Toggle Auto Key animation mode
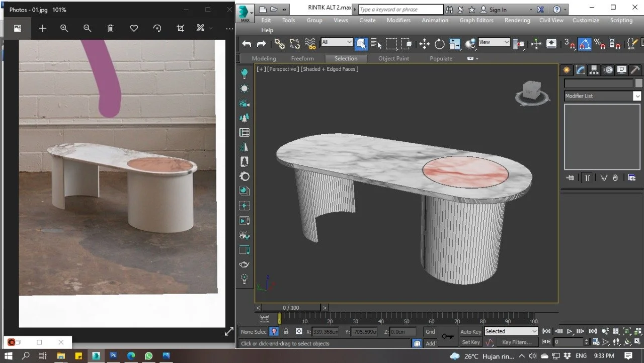The image size is (644, 363). click(470, 331)
